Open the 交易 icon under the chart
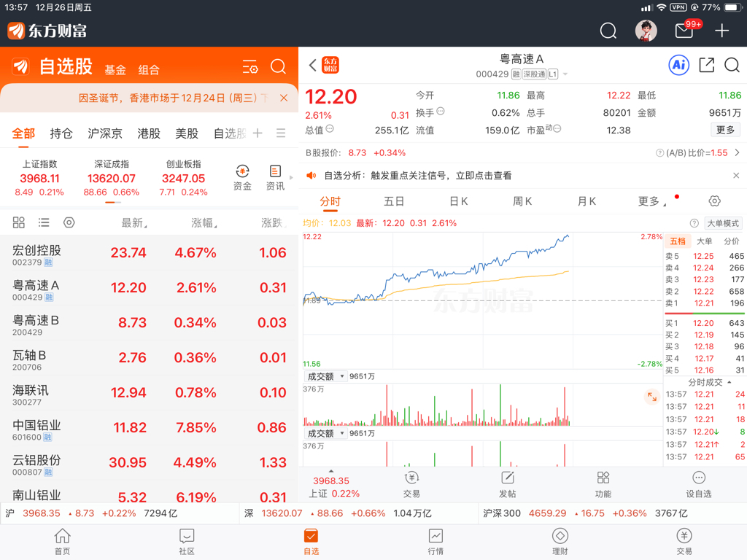 411,485
